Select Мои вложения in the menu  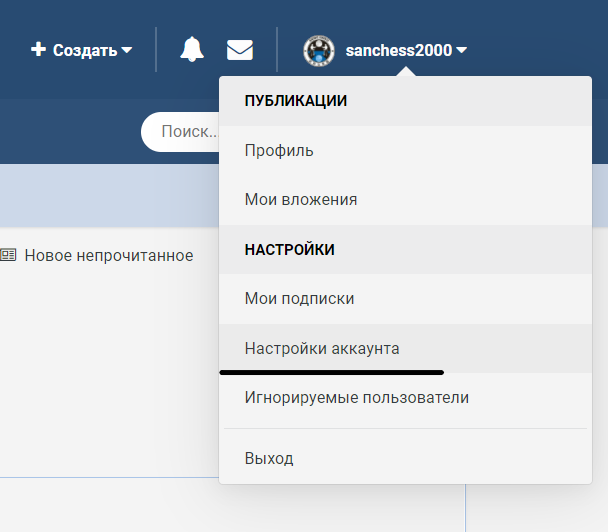(x=301, y=200)
